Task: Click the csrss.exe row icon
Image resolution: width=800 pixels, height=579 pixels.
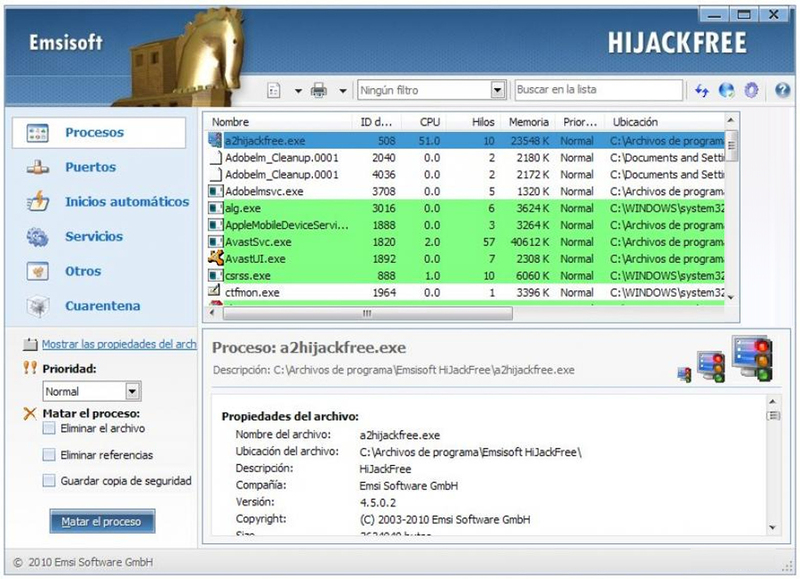Action: (x=215, y=275)
